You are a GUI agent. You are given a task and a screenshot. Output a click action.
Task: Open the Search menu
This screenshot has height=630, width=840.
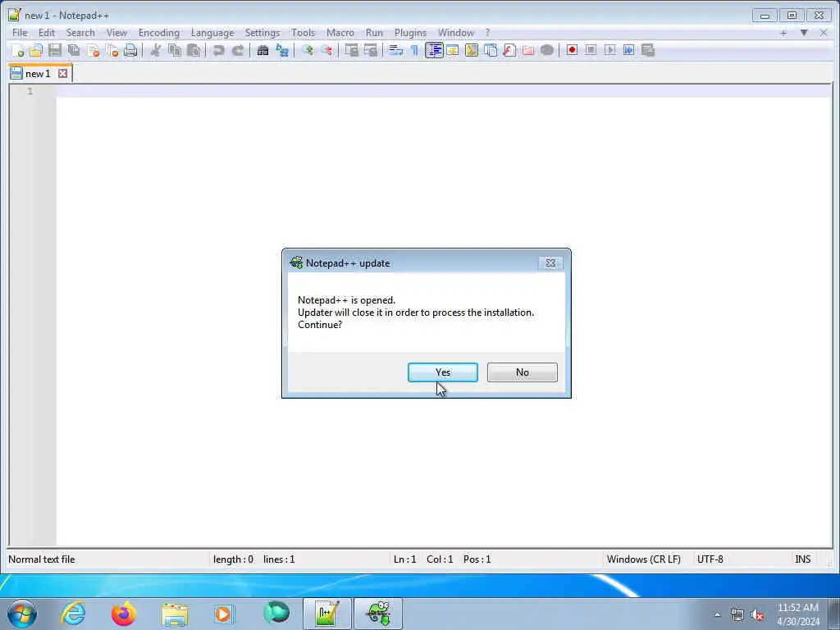[80, 33]
